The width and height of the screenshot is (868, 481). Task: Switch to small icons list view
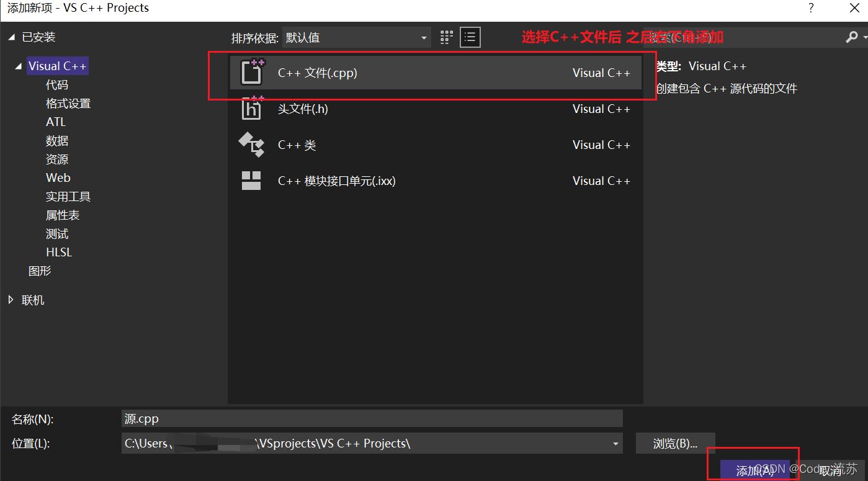pos(470,37)
